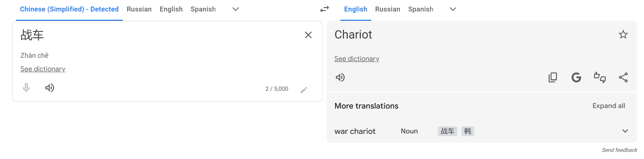Click Send feedback link
The height and width of the screenshot is (159, 644).
tap(619, 150)
